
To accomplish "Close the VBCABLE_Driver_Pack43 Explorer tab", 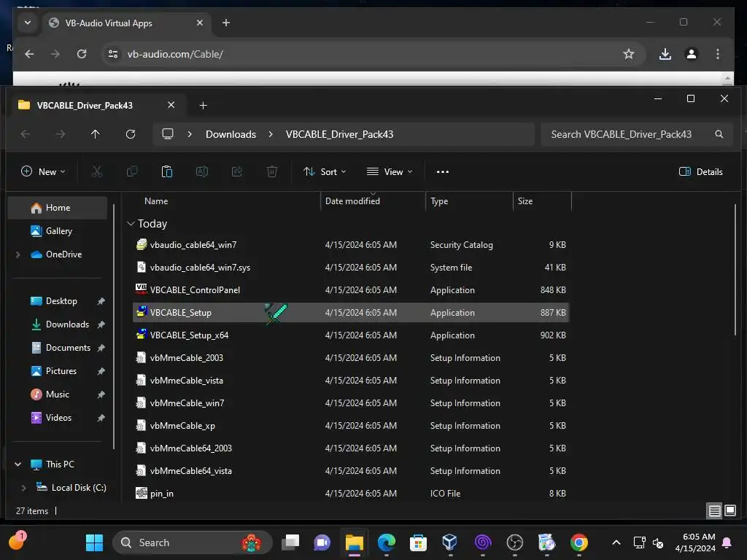I will pyautogui.click(x=171, y=105).
